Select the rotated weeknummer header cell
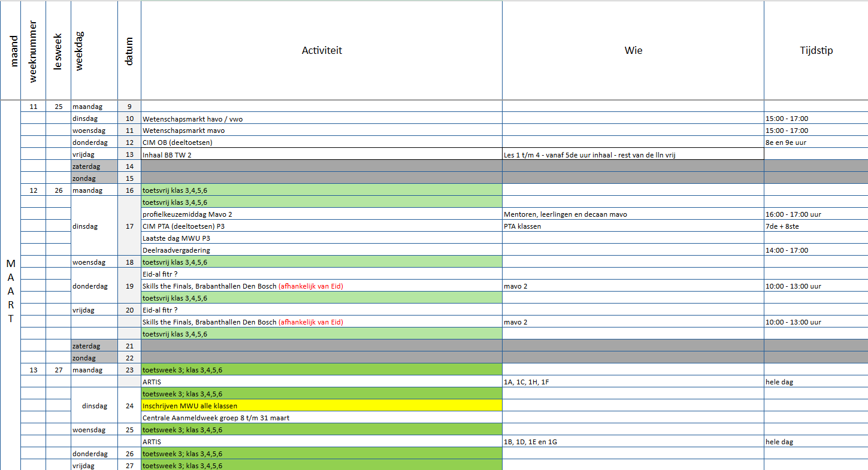 pos(34,50)
